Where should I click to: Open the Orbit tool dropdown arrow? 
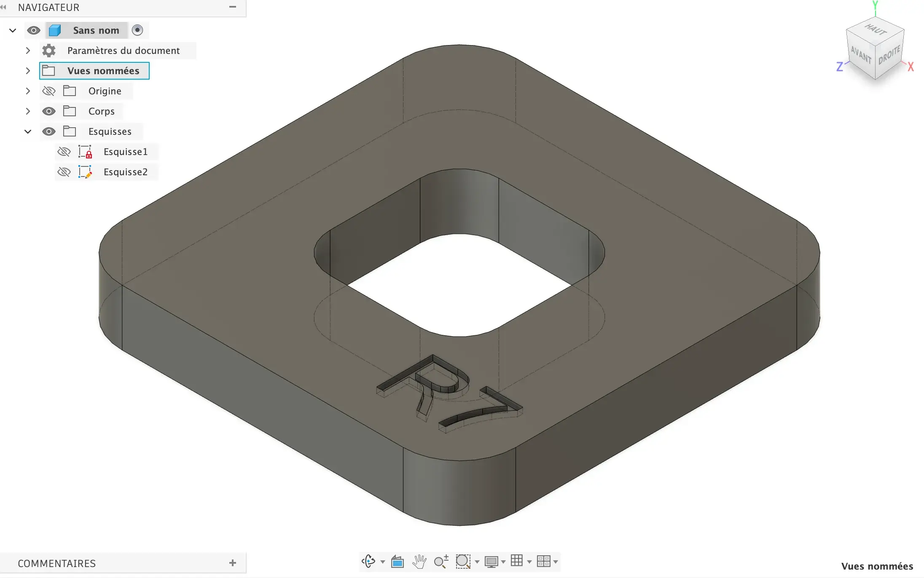(x=383, y=562)
